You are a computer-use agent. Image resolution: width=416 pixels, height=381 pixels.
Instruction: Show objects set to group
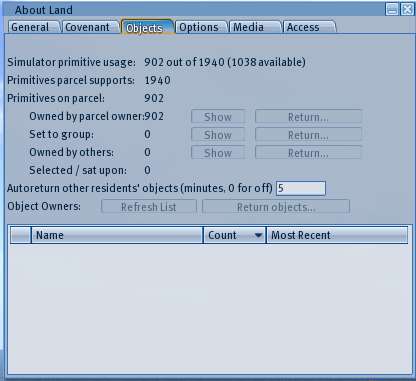coord(218,135)
